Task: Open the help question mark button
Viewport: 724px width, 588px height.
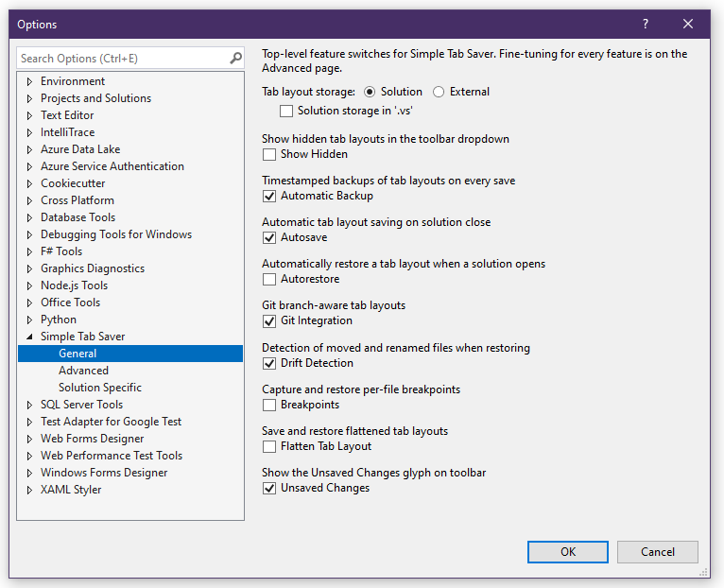Action: tap(646, 24)
